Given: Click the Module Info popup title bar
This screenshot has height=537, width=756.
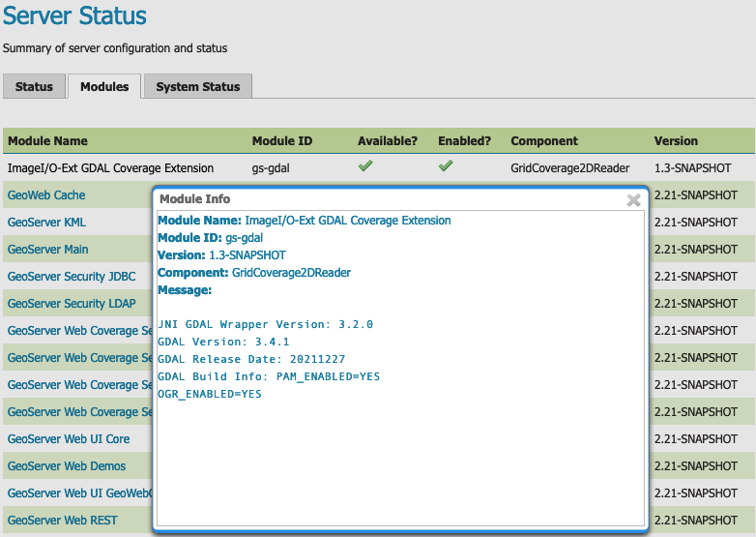Looking at the screenshot, I should (x=387, y=199).
